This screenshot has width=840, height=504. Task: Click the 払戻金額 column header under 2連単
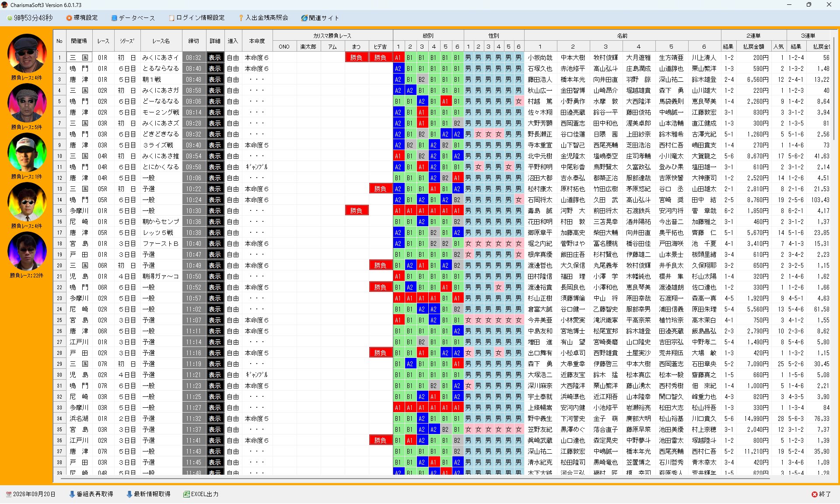(753, 46)
